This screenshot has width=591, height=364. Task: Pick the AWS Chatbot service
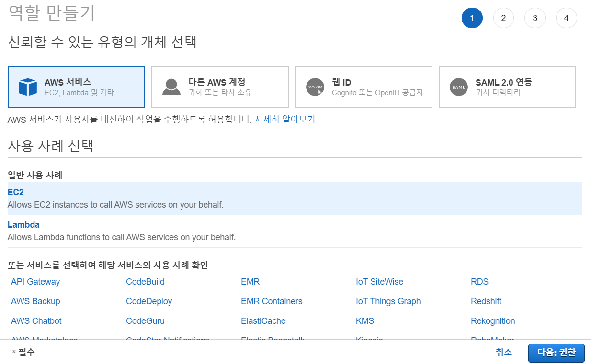(36, 321)
